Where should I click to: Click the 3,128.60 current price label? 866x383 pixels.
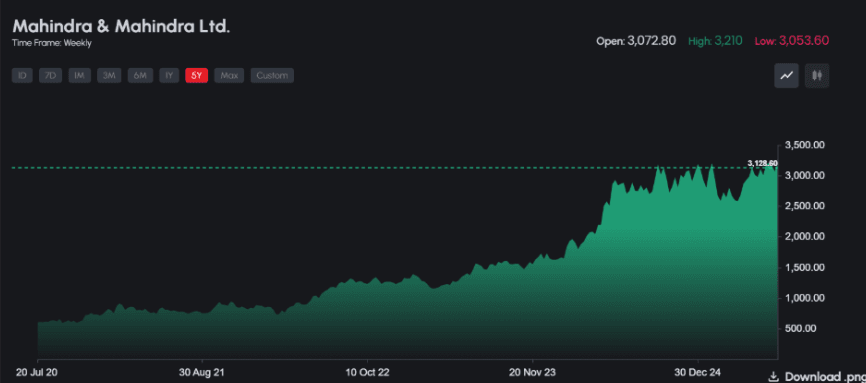coord(762,164)
